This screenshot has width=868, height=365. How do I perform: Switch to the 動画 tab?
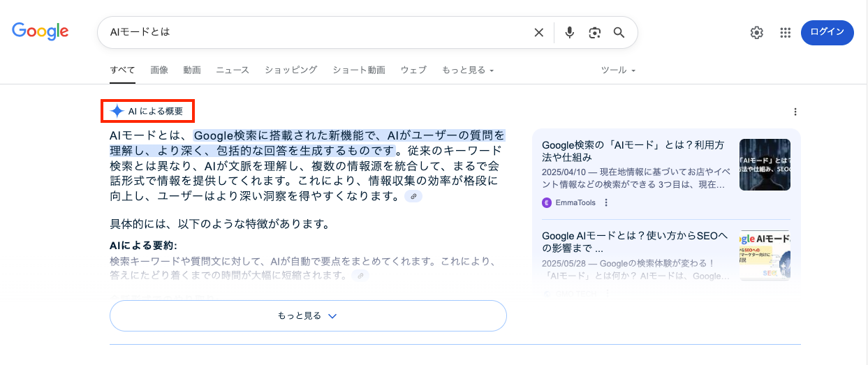pyautogui.click(x=192, y=70)
